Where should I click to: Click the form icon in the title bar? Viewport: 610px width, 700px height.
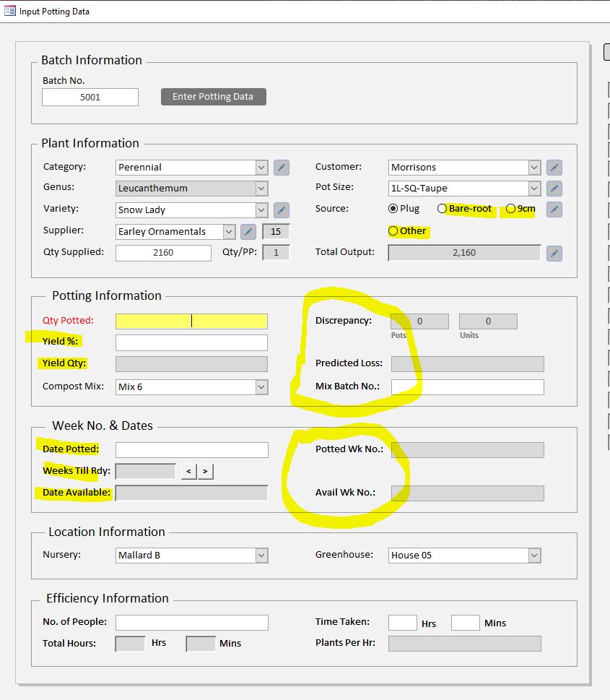pos(10,12)
